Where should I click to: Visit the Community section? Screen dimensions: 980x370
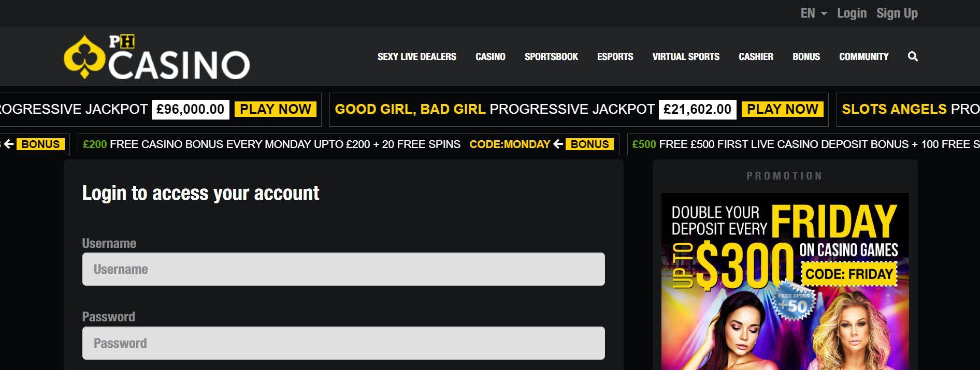point(864,56)
